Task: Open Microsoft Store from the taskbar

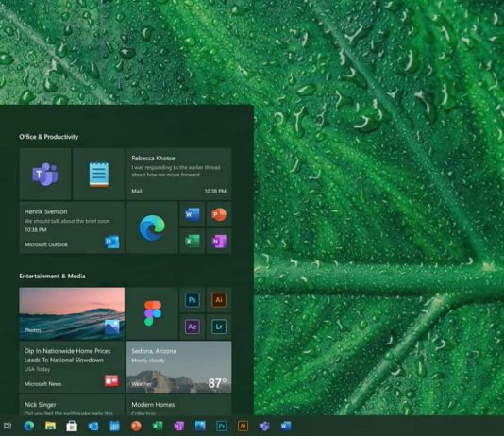Action: tap(72, 426)
